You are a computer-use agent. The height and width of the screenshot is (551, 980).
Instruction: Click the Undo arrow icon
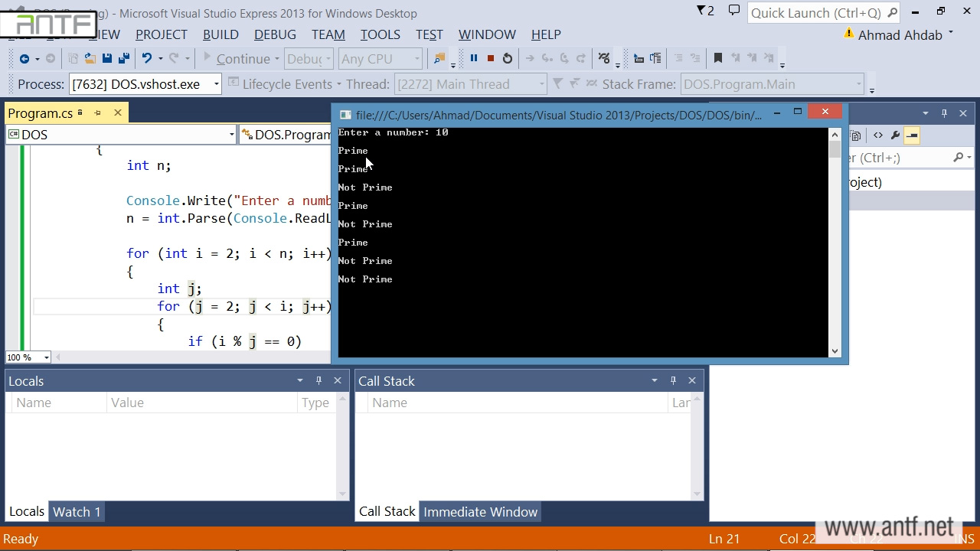tap(146, 58)
